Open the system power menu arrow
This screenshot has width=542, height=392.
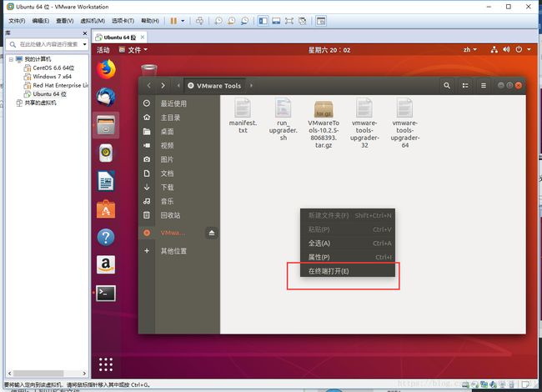coord(529,50)
